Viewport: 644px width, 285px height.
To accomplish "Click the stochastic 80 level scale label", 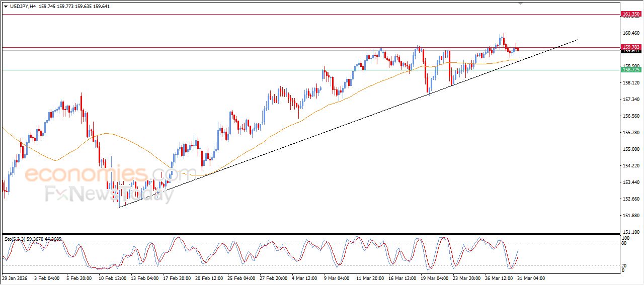I will pos(625,243).
